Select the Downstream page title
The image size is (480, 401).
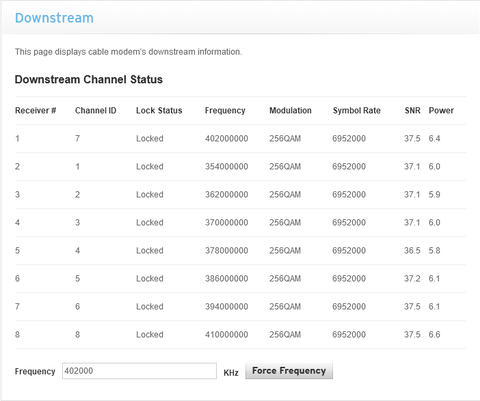tap(54, 18)
